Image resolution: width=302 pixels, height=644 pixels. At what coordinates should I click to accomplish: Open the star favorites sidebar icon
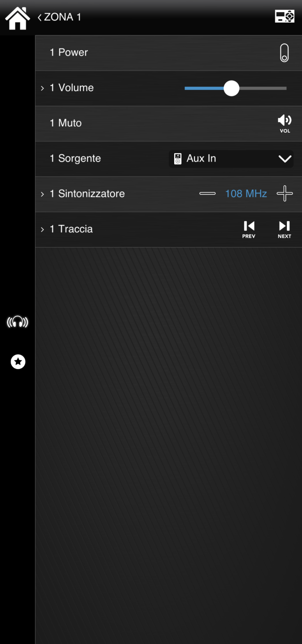tap(18, 362)
